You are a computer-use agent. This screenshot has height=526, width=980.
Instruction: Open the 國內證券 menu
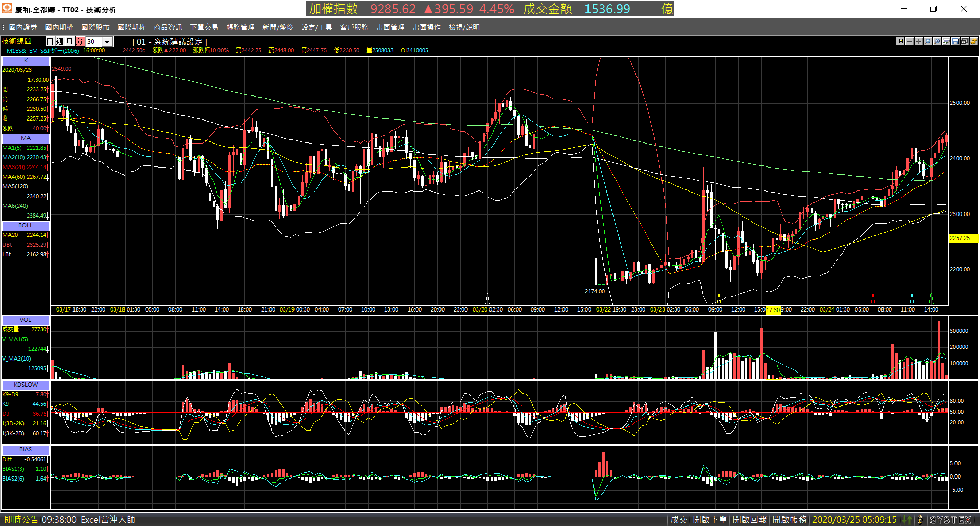click(x=23, y=27)
